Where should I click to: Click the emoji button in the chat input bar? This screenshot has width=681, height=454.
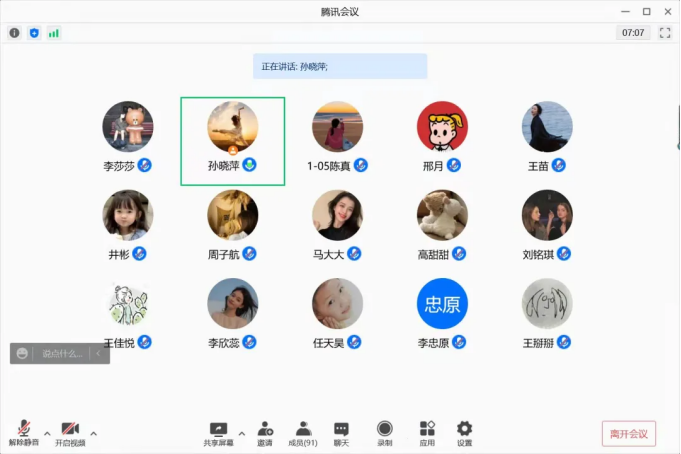(x=22, y=354)
